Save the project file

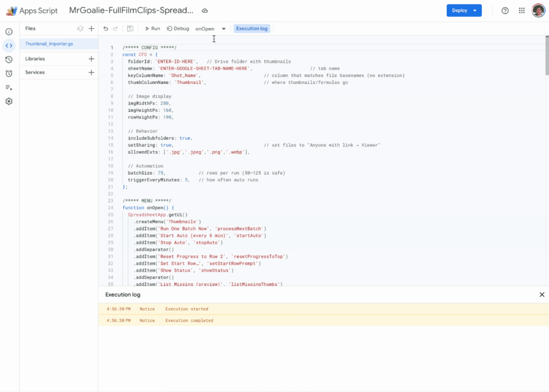(x=131, y=28)
